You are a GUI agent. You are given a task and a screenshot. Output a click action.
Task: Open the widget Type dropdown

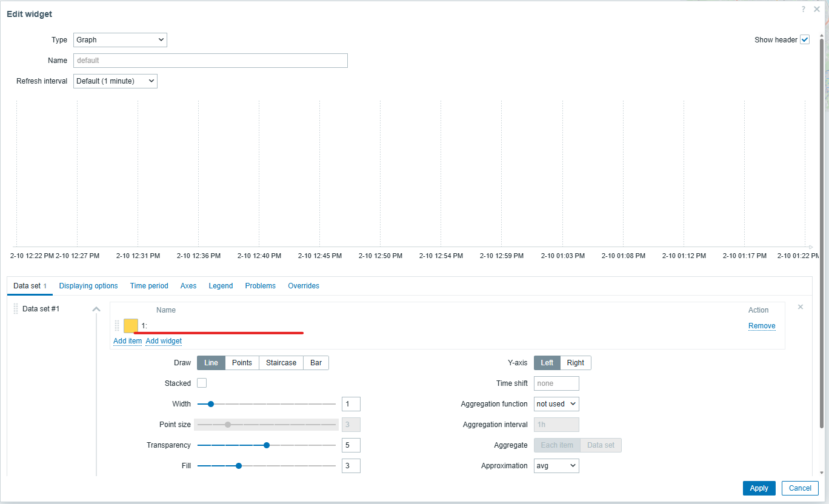[x=120, y=40]
